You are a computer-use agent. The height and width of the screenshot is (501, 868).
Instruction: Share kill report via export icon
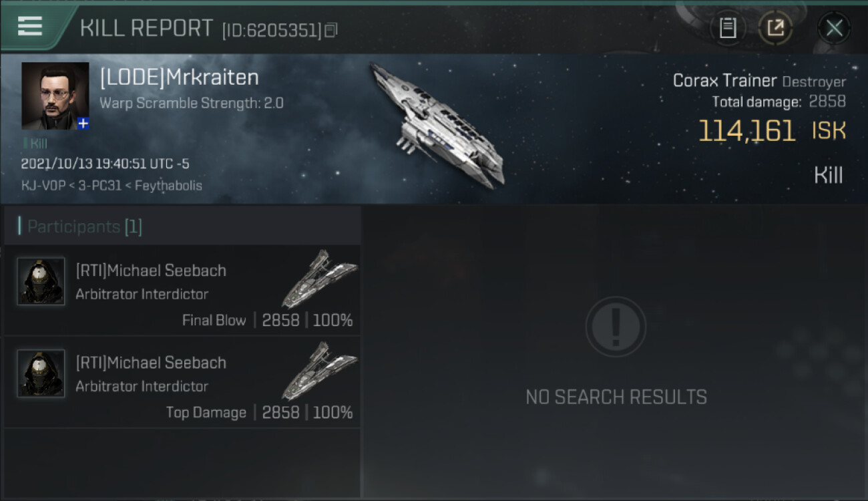[x=775, y=28]
